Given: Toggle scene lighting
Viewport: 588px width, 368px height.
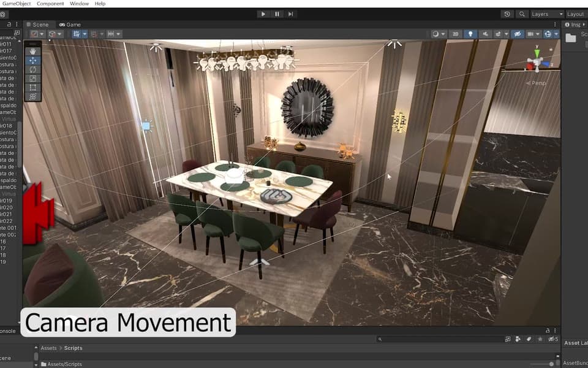Looking at the screenshot, I should [470, 34].
